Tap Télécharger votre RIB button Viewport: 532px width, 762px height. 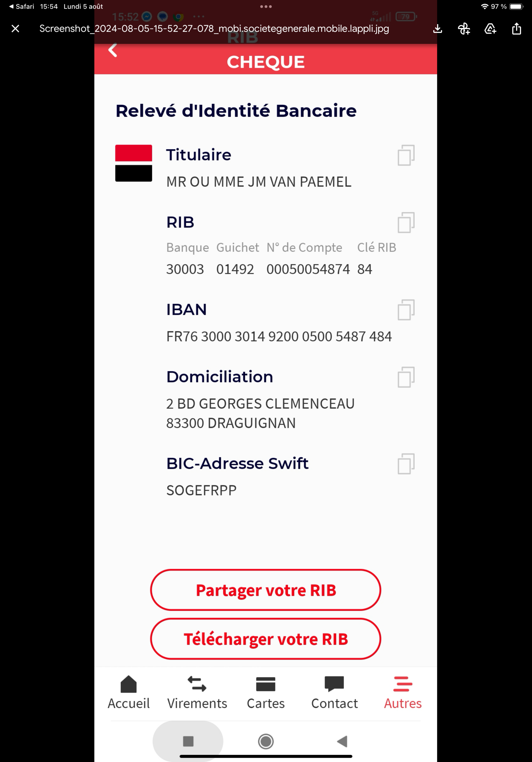point(265,639)
